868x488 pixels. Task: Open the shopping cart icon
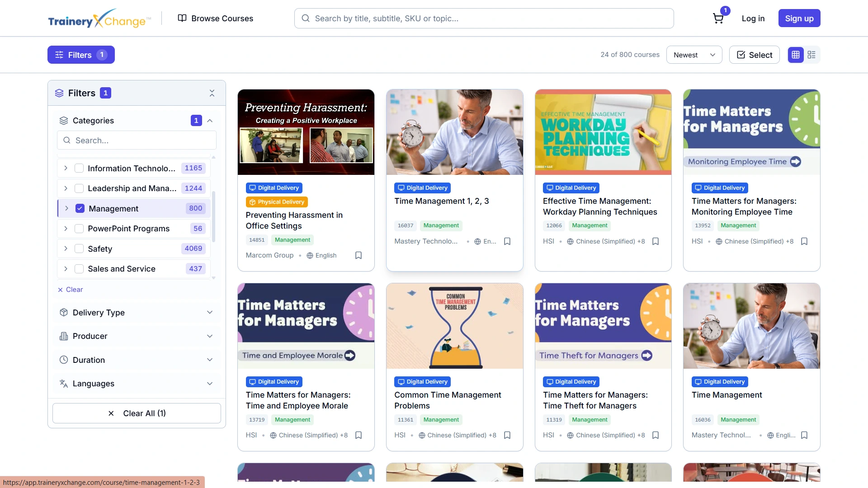718,19
